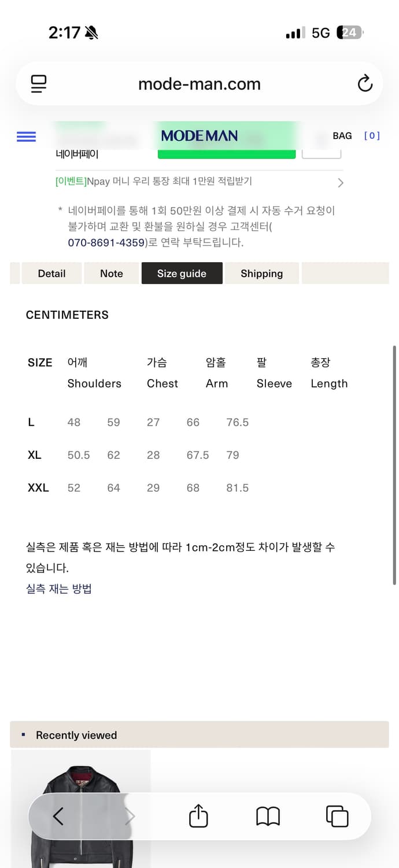Open the Safari share sheet icon
The width and height of the screenshot is (399, 868).
point(198,816)
